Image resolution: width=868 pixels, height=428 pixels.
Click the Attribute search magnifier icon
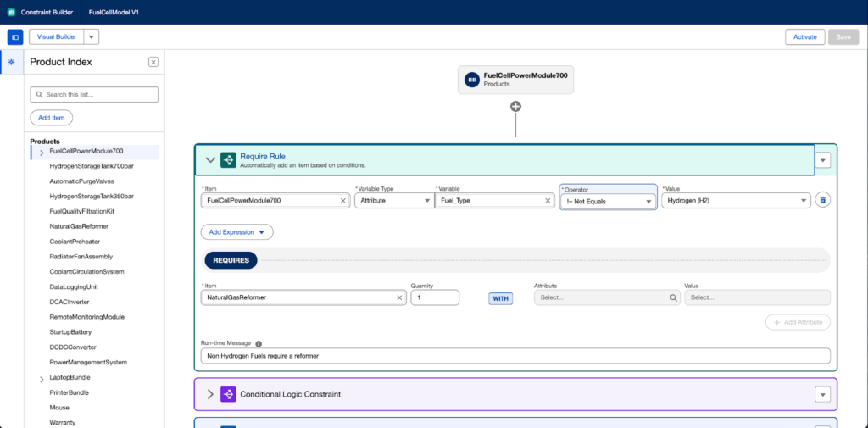[673, 297]
